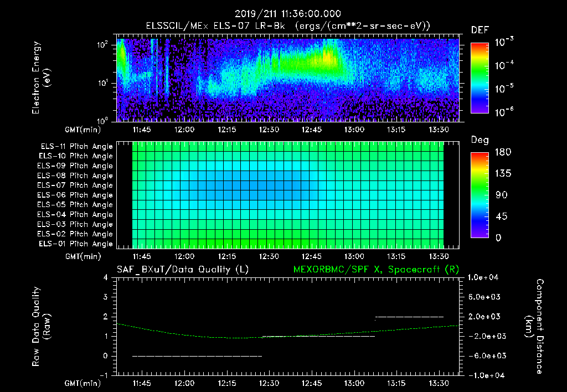Click the ELS-08 Pitch Angle row label
Viewport: 567px width, 392px height.
(x=75, y=176)
